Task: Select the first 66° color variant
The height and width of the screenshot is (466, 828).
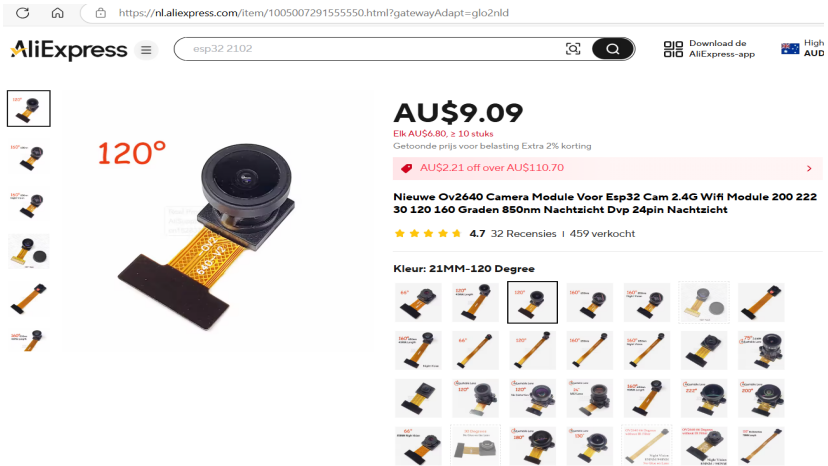Action: click(418, 302)
